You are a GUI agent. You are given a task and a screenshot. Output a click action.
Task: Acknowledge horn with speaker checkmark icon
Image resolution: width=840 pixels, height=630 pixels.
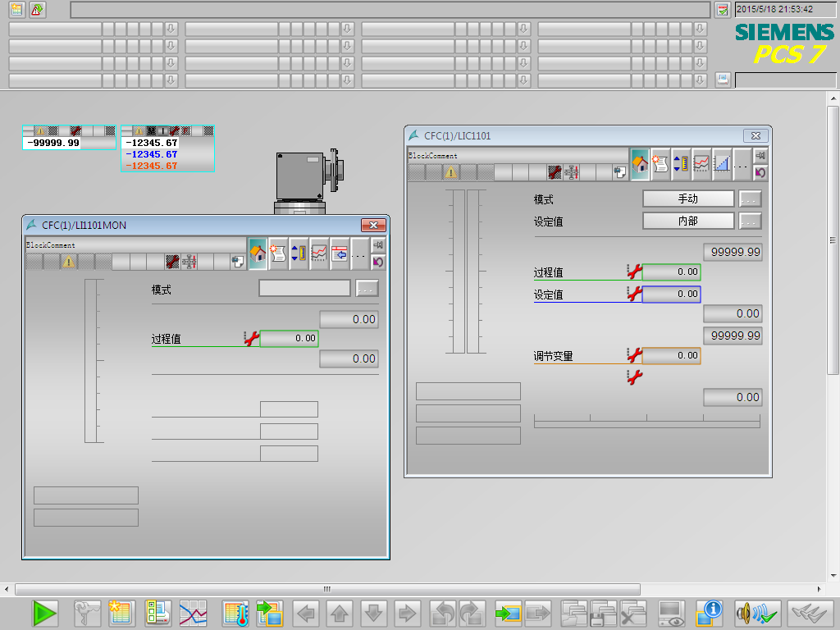[756, 613]
